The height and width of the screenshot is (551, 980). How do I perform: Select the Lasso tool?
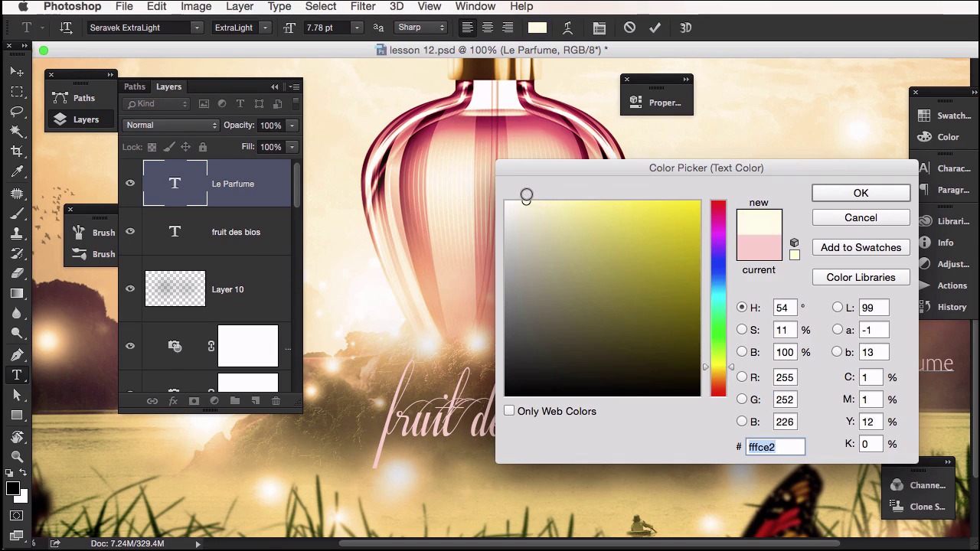click(17, 112)
